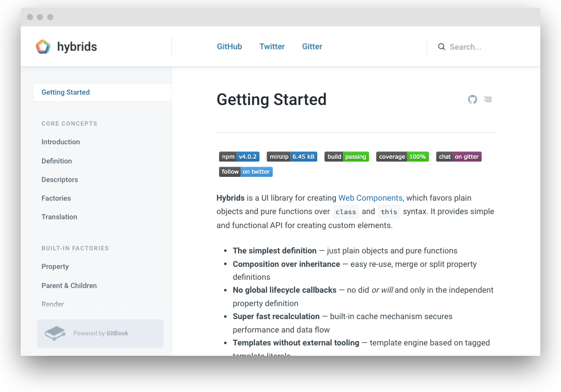Open the Render page

pos(53,304)
